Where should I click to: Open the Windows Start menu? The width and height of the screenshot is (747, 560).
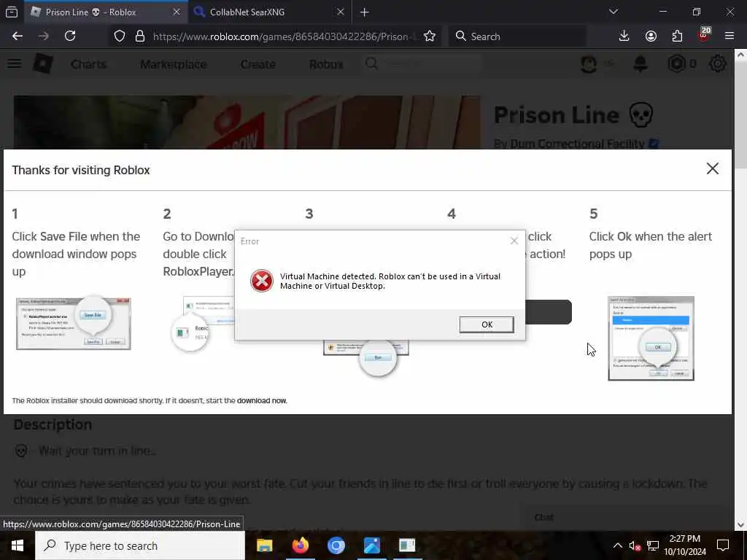point(18,545)
